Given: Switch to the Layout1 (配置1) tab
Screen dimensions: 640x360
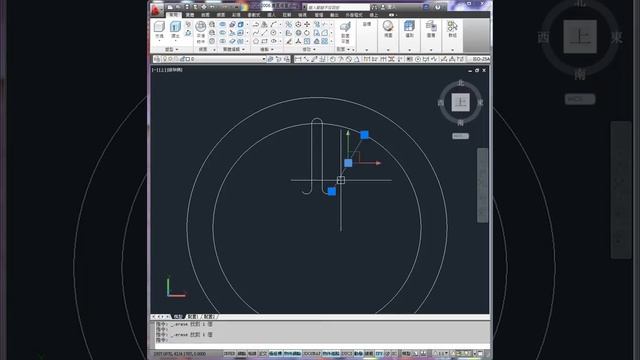Looking at the screenshot, I should (193, 317).
